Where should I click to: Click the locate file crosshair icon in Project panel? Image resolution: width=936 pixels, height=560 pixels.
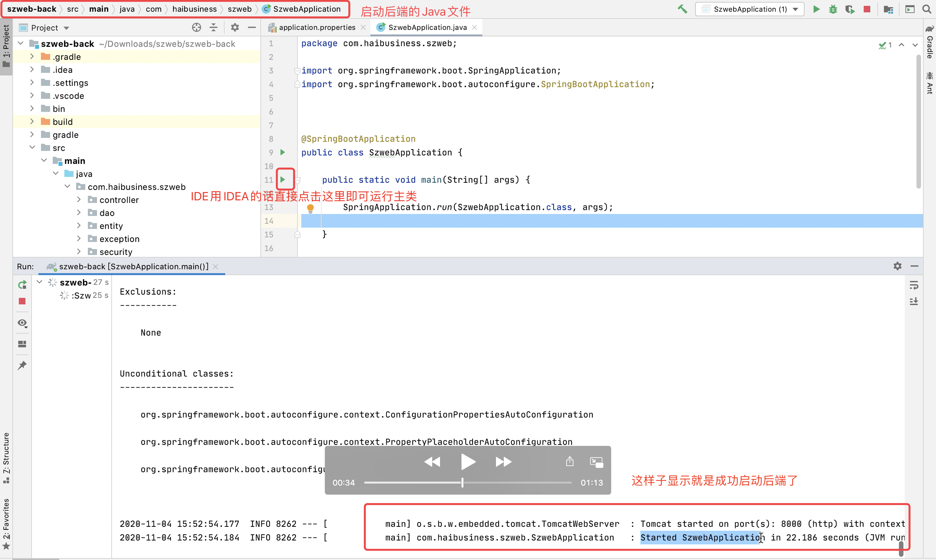click(x=196, y=28)
